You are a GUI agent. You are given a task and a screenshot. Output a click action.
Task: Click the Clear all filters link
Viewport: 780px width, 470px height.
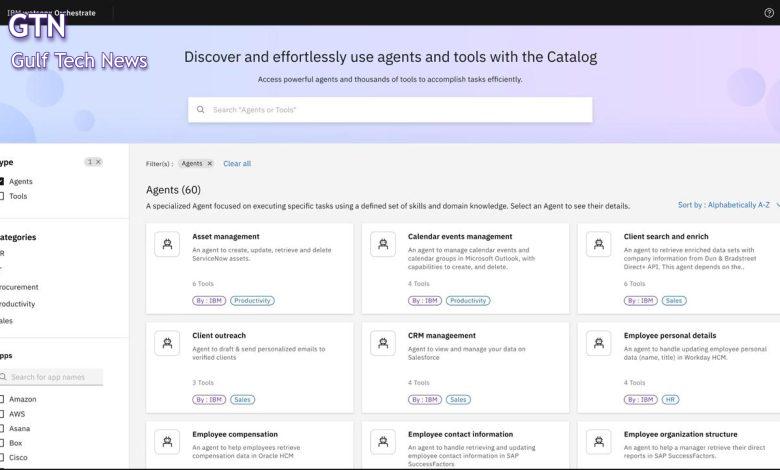point(237,164)
